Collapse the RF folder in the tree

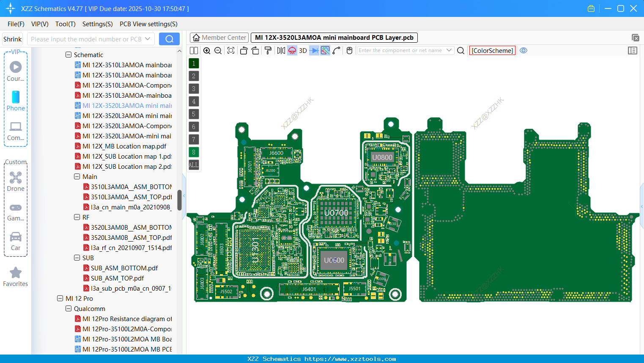(77, 217)
